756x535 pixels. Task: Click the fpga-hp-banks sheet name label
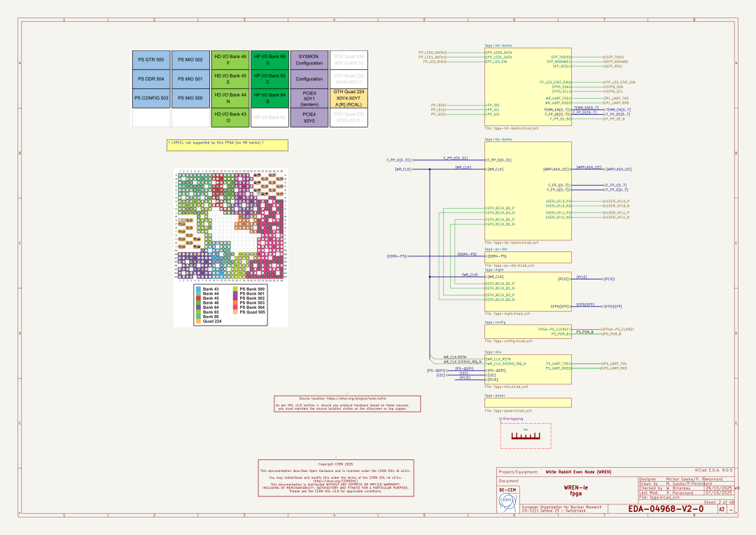click(498, 139)
